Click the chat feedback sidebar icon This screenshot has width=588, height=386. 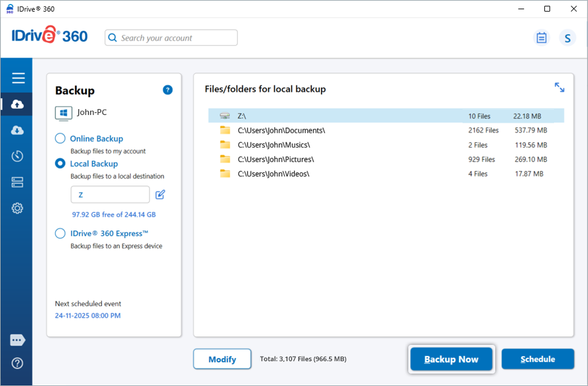coord(18,340)
